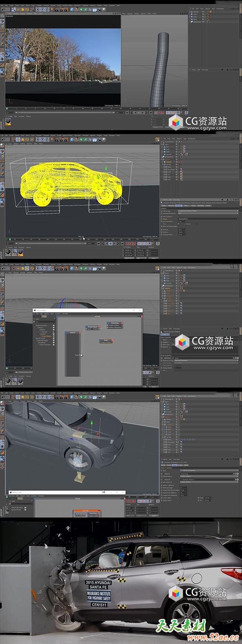The height and width of the screenshot is (644, 242).
Task: Open Display menu of the cylinder mesh viewport
Action: point(137,13)
